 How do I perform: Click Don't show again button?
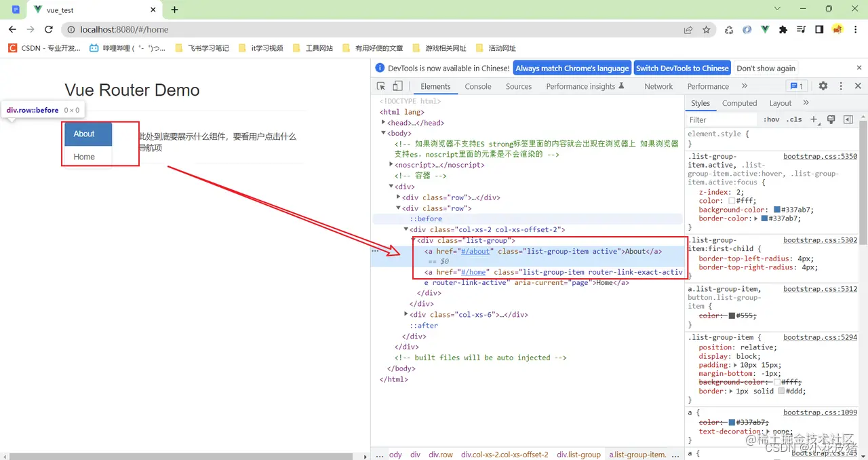[x=766, y=68]
